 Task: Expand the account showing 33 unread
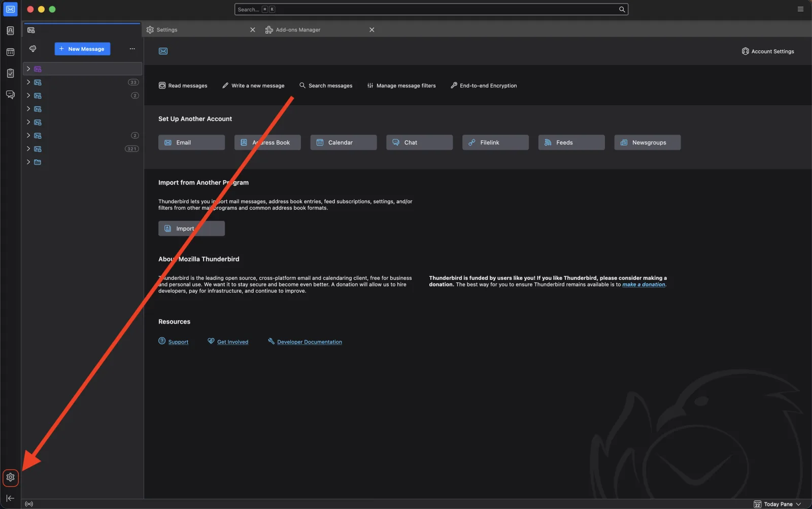(28, 82)
